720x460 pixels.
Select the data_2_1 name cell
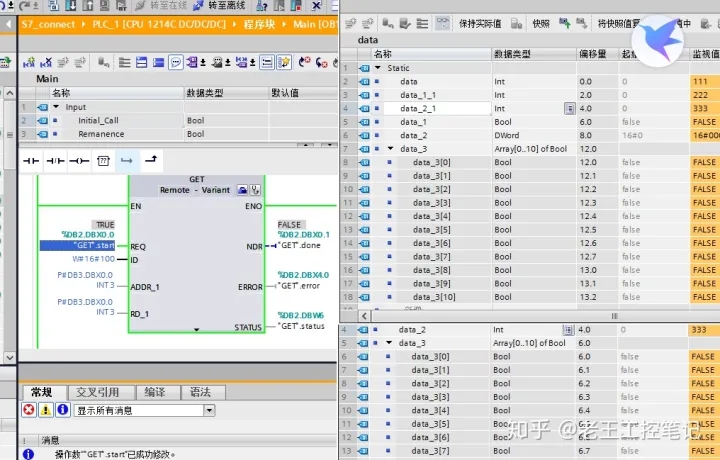pyautogui.click(x=437, y=108)
